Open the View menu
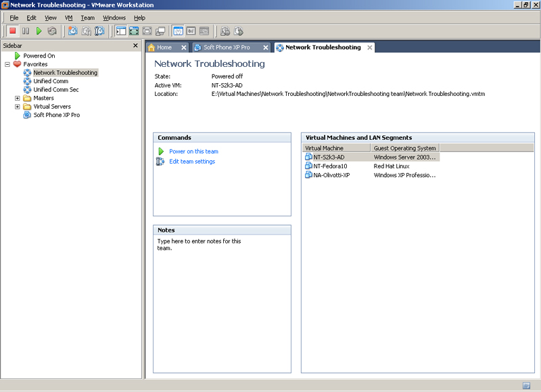The height and width of the screenshot is (392, 541). click(50, 18)
